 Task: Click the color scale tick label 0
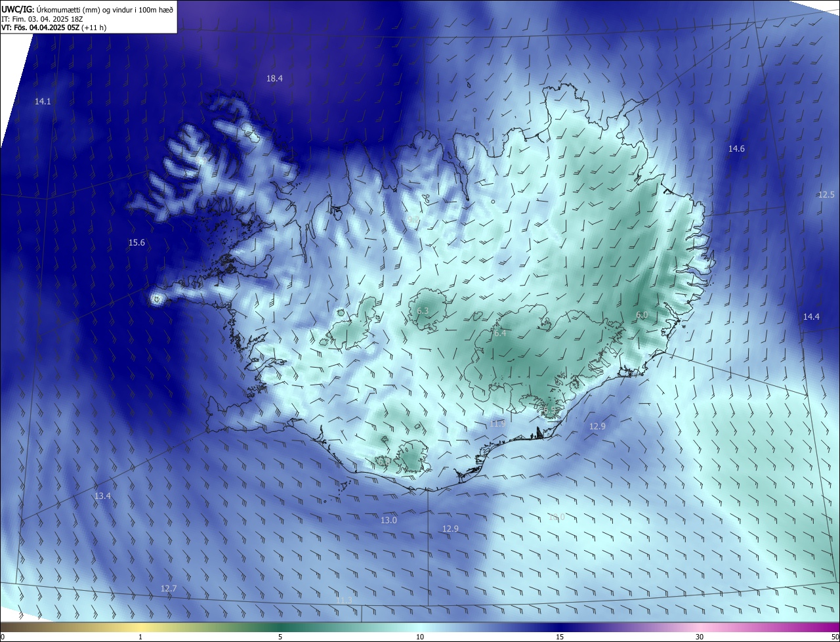point(2,637)
